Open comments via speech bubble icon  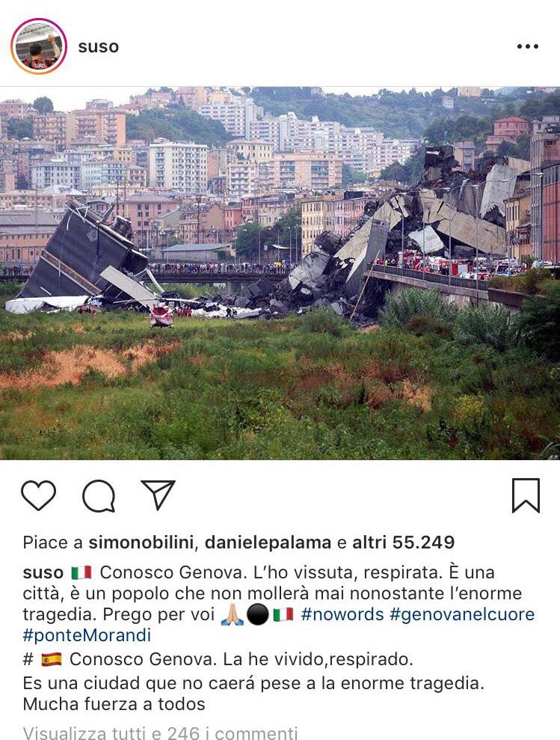click(x=99, y=496)
